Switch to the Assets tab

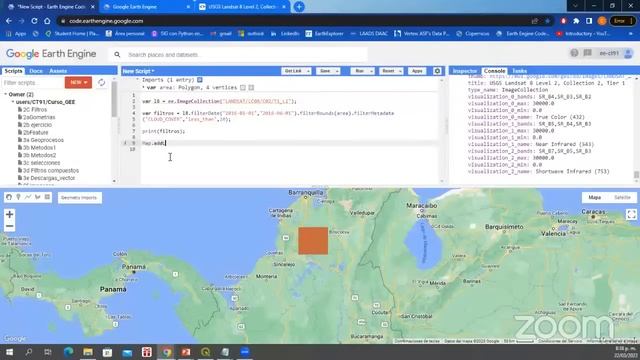(x=58, y=71)
